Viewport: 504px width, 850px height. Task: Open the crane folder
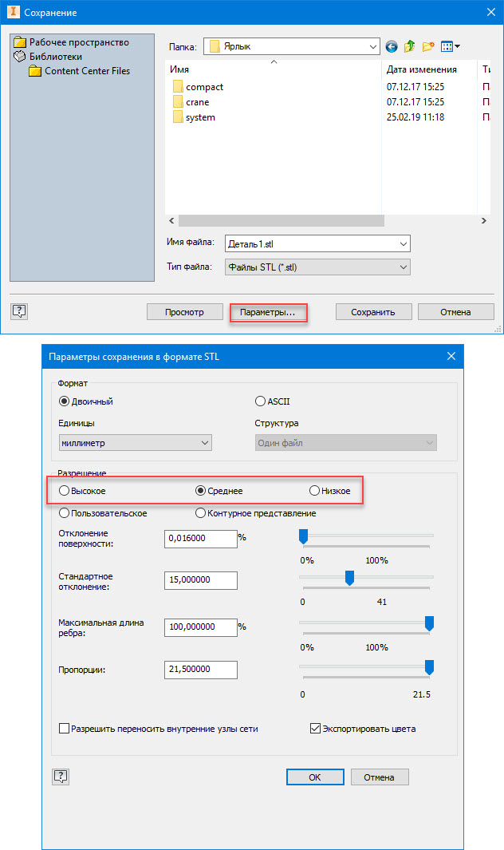coord(197,102)
